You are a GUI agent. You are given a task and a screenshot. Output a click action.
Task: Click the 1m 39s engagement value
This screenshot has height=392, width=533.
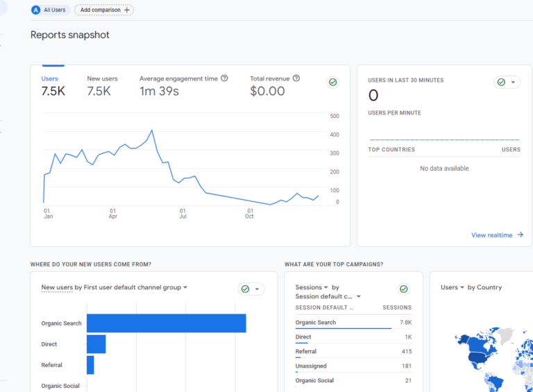[159, 91]
